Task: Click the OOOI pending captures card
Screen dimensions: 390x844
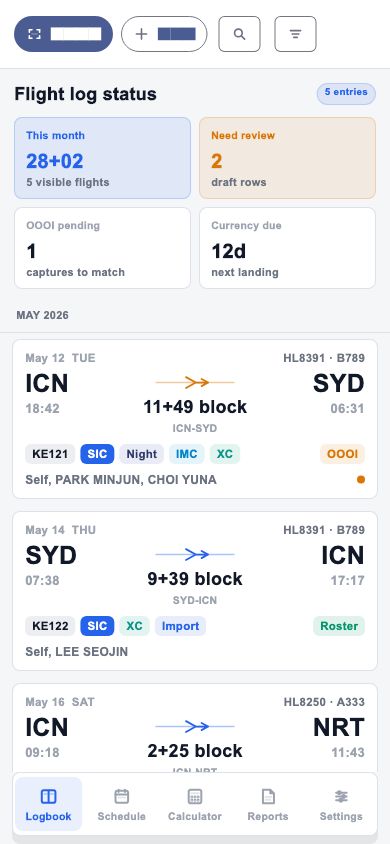Action: point(102,248)
